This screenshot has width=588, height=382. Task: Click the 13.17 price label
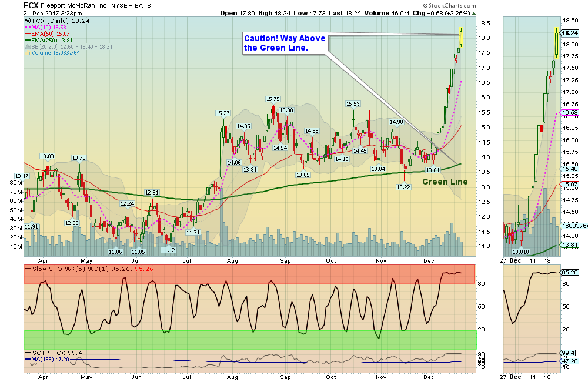coord(22,176)
